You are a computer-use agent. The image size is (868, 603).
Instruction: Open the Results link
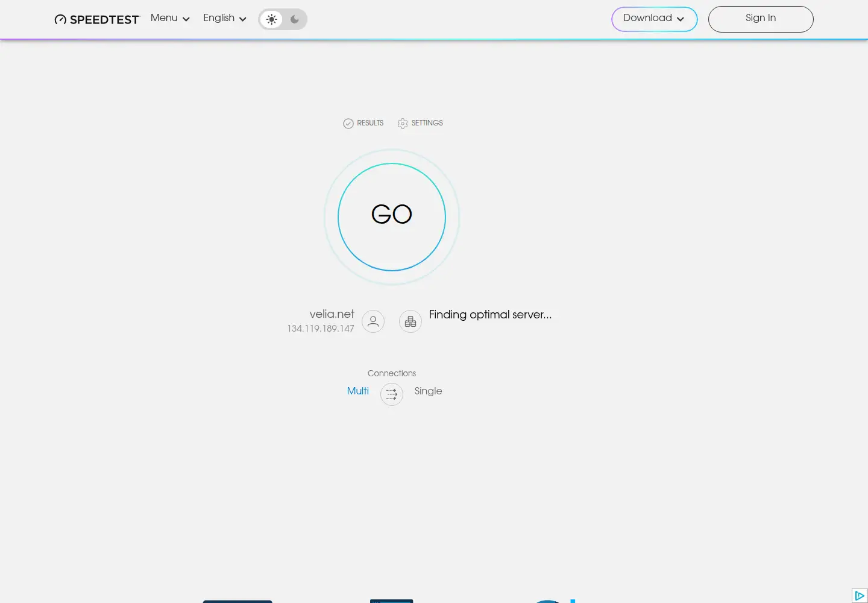[x=363, y=123]
